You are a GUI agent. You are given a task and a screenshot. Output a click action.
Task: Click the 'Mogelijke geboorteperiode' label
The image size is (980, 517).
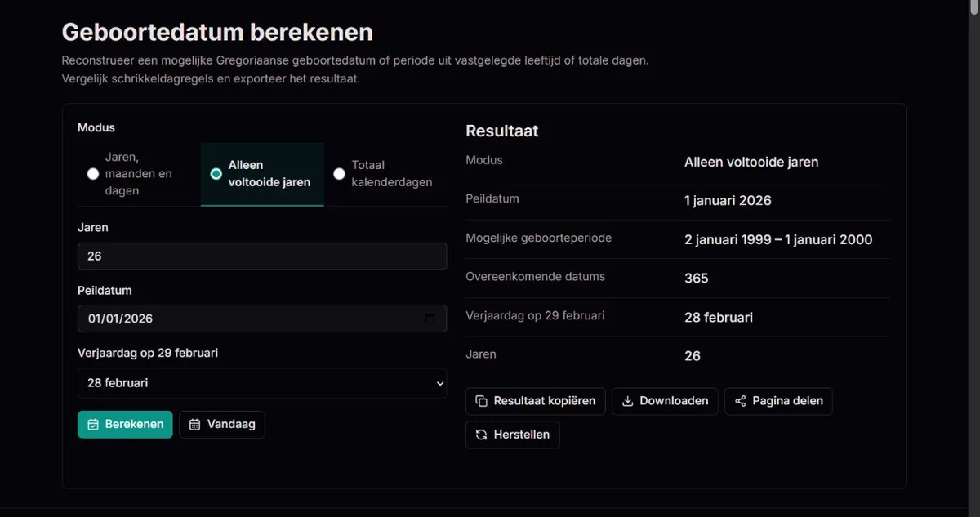point(539,238)
